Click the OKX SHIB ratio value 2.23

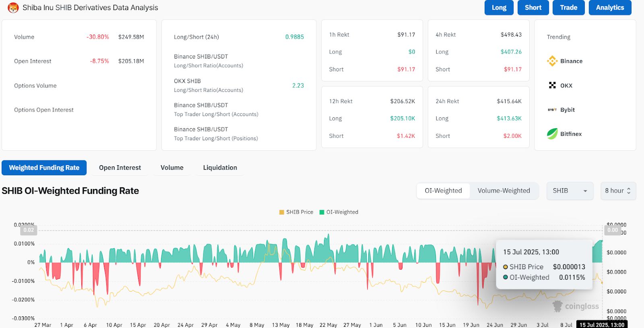coord(298,85)
